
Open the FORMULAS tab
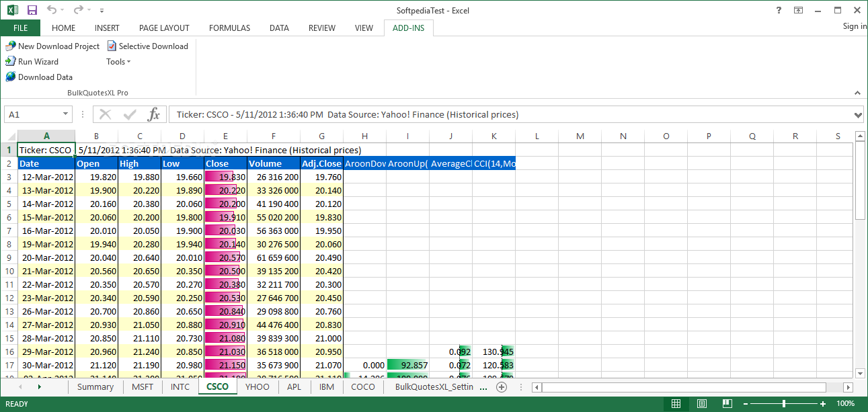[229, 28]
